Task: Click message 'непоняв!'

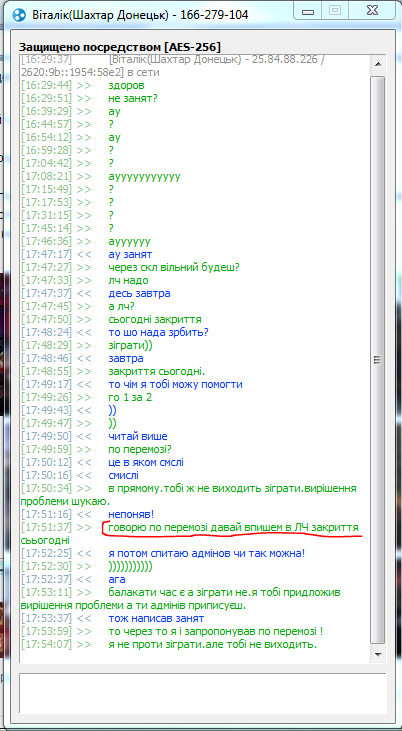Action: pos(131,514)
